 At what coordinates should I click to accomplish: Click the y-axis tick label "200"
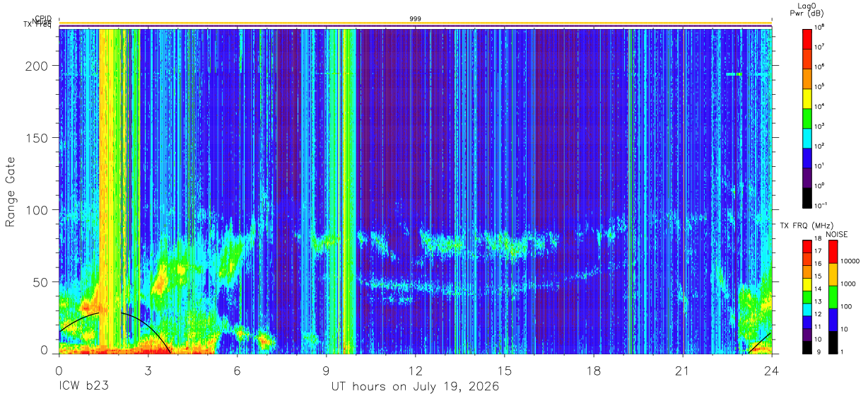coord(37,66)
